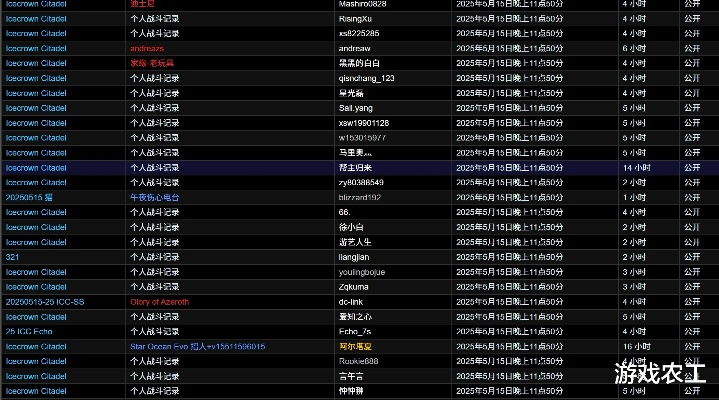The height and width of the screenshot is (400, 719).
Task: Open Icecrown Citadel report by RisingXu
Action: [36, 19]
